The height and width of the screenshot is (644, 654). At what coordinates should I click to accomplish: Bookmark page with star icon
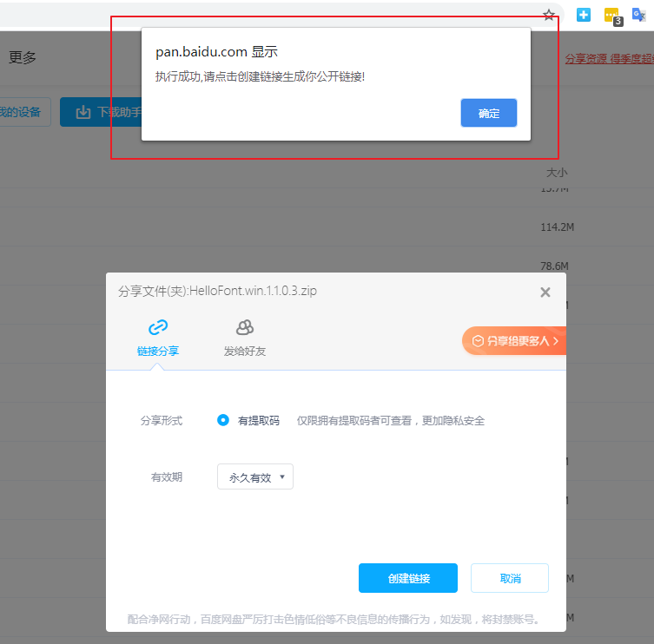point(549,16)
